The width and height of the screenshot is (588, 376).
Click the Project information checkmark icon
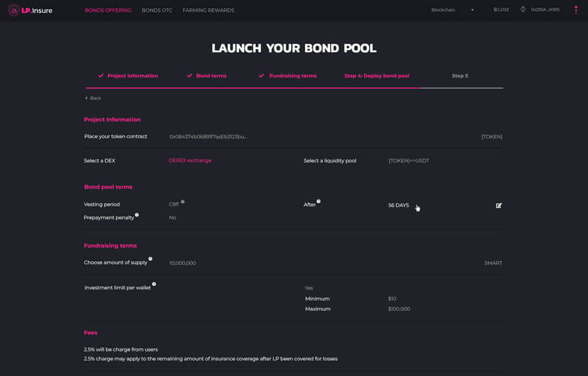(101, 75)
